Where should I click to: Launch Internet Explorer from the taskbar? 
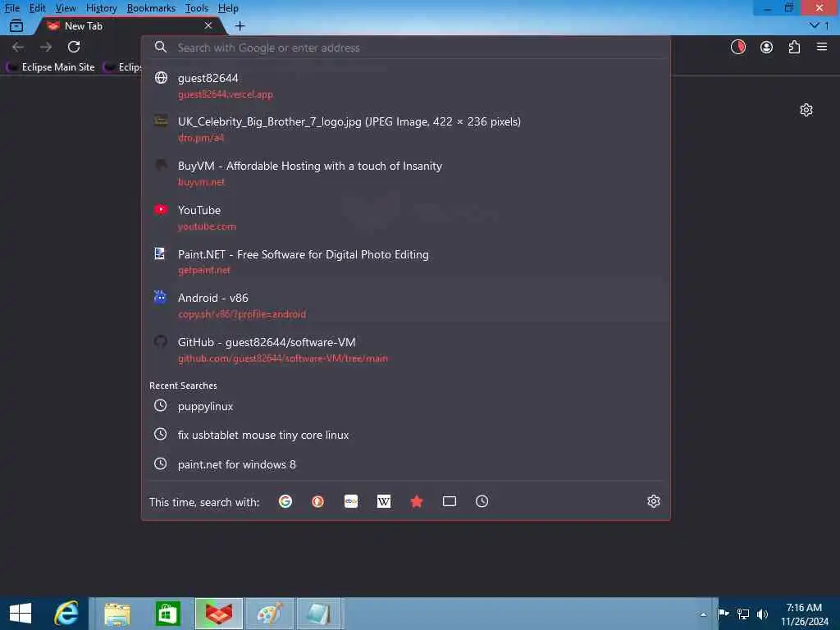click(66, 614)
